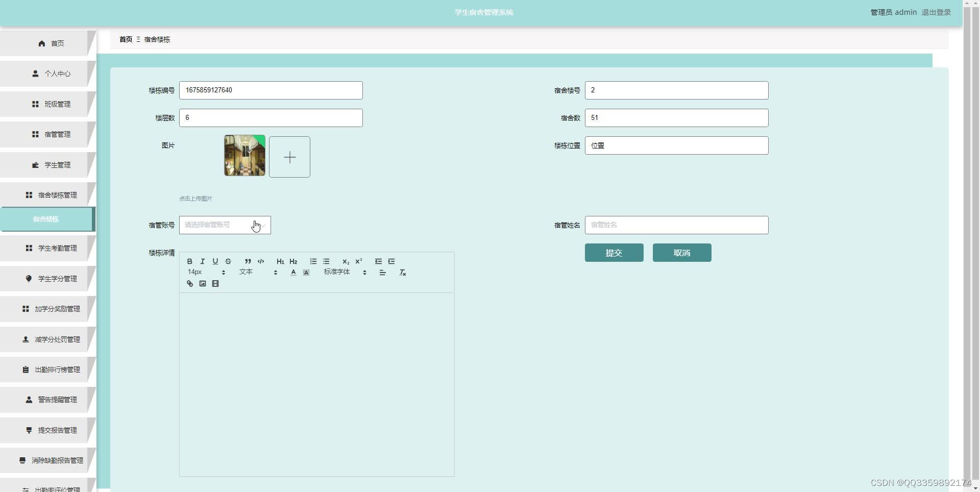Open 首页 in the sidebar
Image resolution: width=980 pixels, height=492 pixels.
pyautogui.click(x=47, y=43)
